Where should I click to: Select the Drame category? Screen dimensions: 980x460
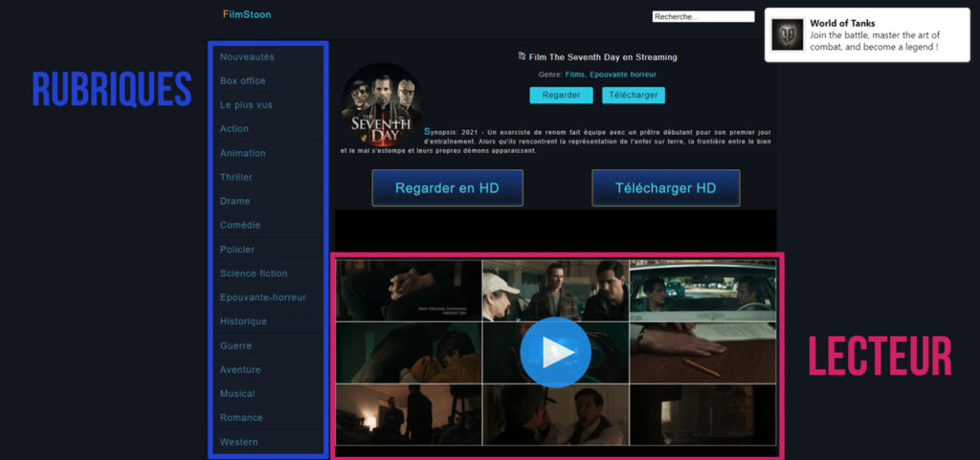click(x=235, y=201)
